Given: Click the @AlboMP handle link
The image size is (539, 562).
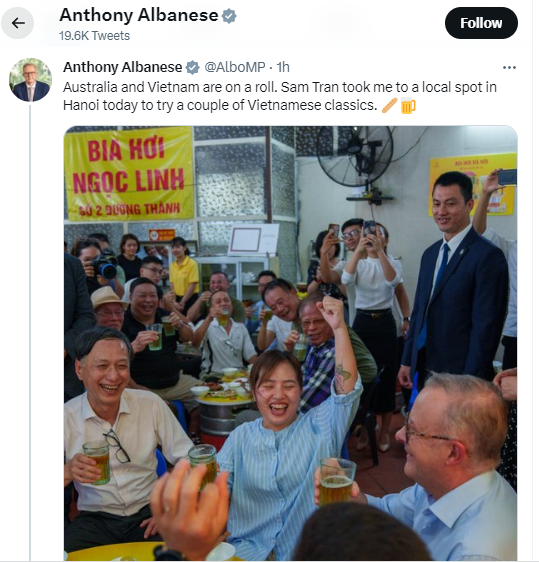Looking at the screenshot, I should coord(235,67).
